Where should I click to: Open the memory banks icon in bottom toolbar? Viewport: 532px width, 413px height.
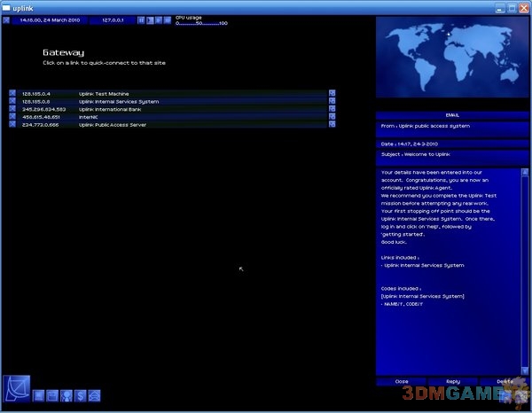[x=52, y=395]
